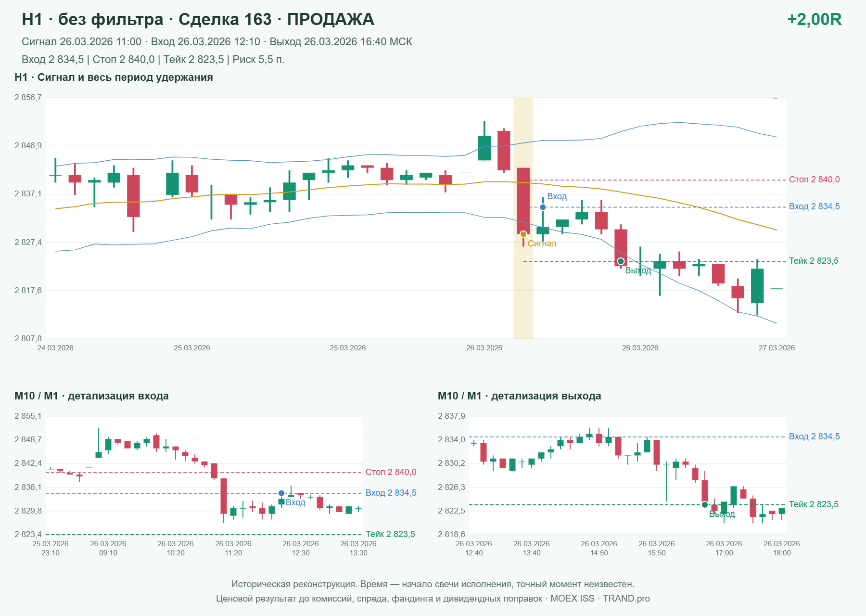Click the 2 827,4 price axis label
Screen dimensions: 866x616
[x=28, y=242]
